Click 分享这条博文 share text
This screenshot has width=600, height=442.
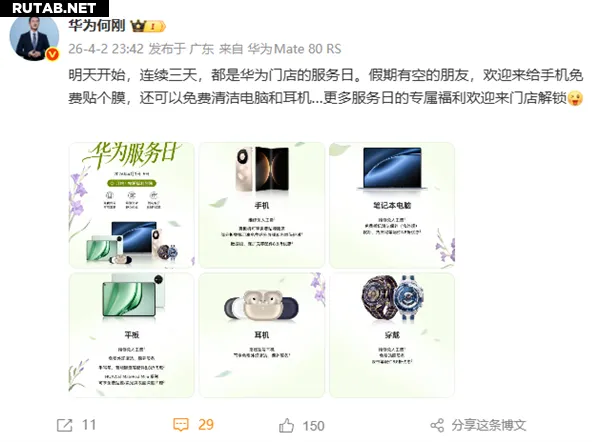[x=489, y=425]
